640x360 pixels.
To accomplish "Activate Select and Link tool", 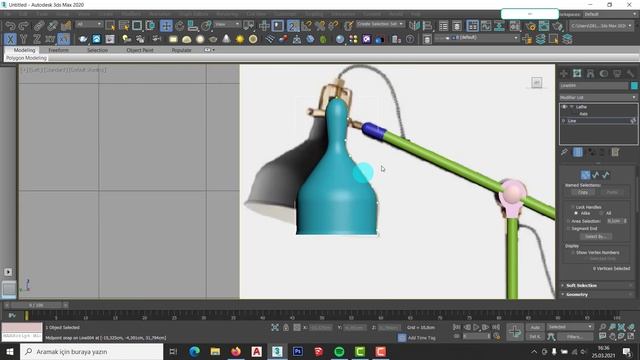I will point(39,25).
